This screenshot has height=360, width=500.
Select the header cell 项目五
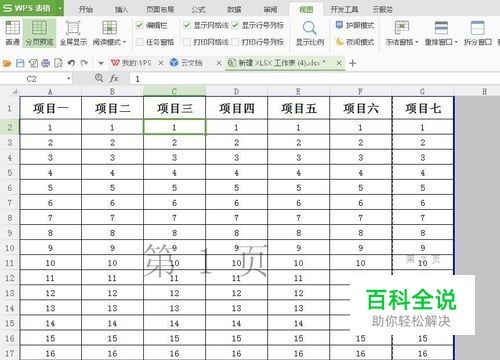[x=299, y=108]
